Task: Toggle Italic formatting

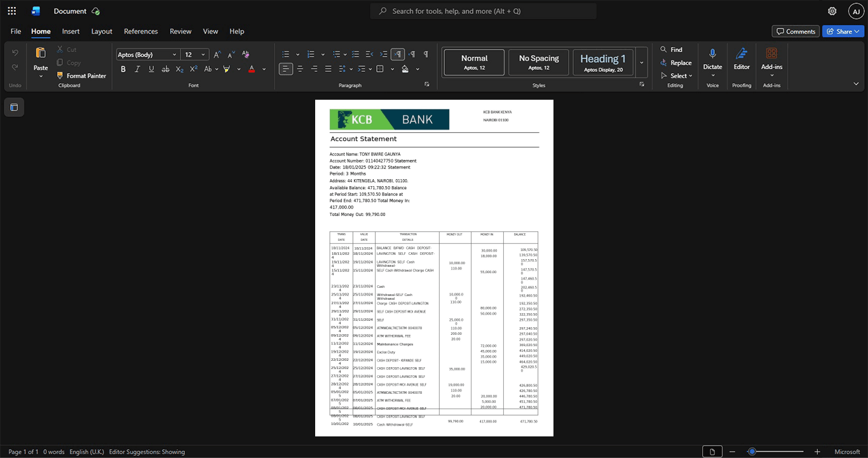Action: click(x=137, y=69)
